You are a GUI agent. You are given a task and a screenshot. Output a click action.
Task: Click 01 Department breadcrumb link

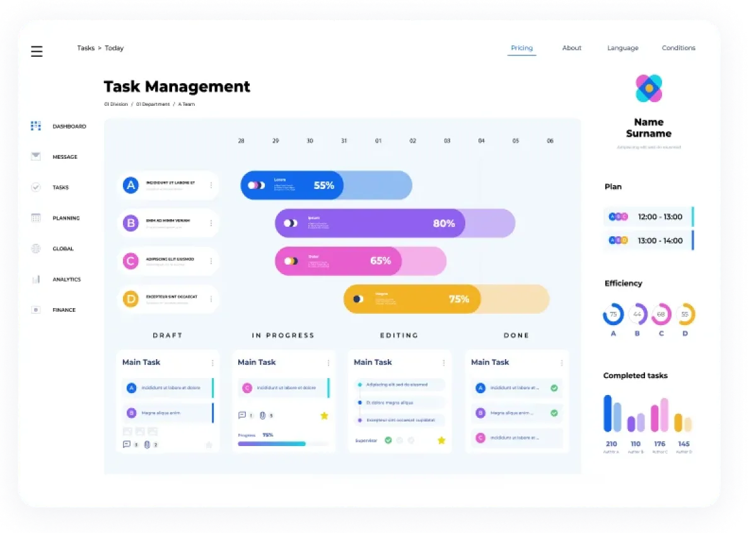click(x=153, y=104)
